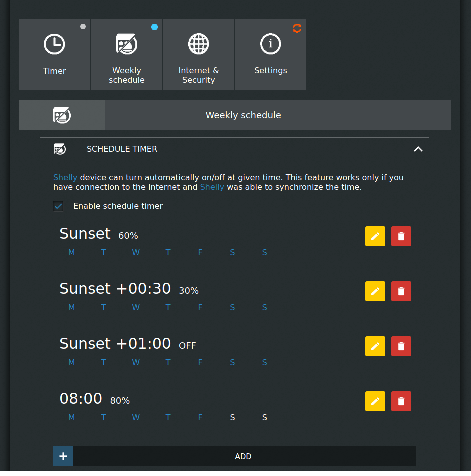Toggle Monday on the Sunset 60% schedule
The height and width of the screenshot is (476, 471).
coord(71,252)
